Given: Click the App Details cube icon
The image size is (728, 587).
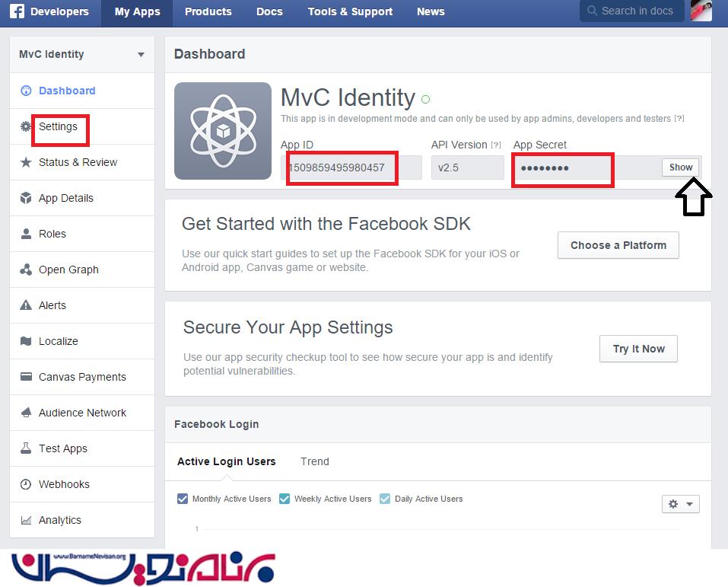Looking at the screenshot, I should [26, 198].
